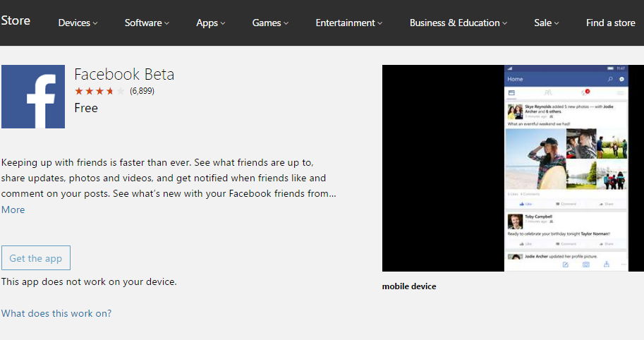This screenshot has height=340, width=644.
Task: Expand the Games menu
Action: (270, 23)
